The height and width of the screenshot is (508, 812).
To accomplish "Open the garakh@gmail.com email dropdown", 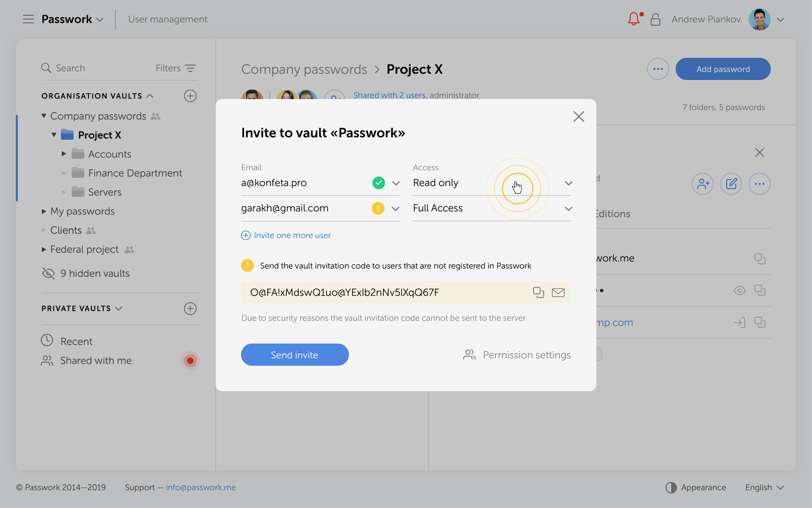I will (395, 209).
